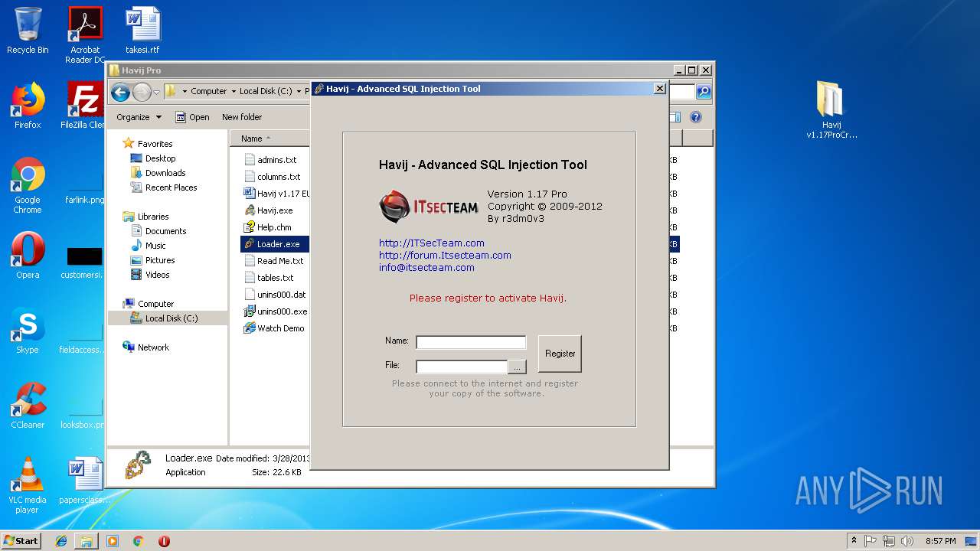Click the file browse (...) button
This screenshot has height=551, width=980.
(x=517, y=367)
